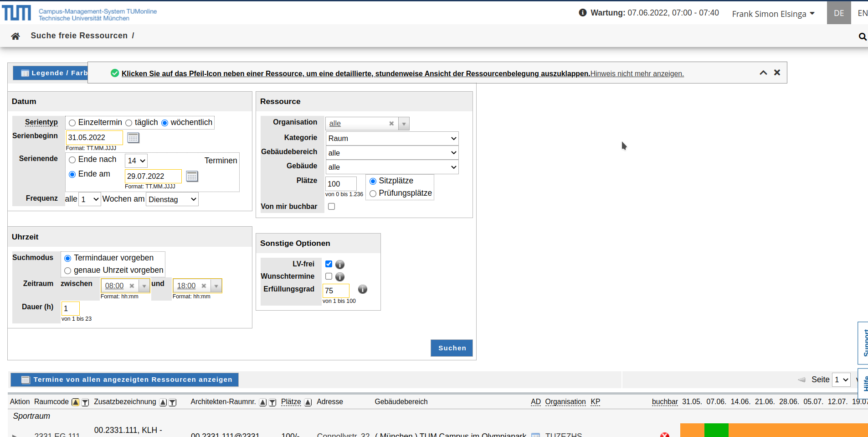Close the hint banner with the X

click(x=777, y=73)
